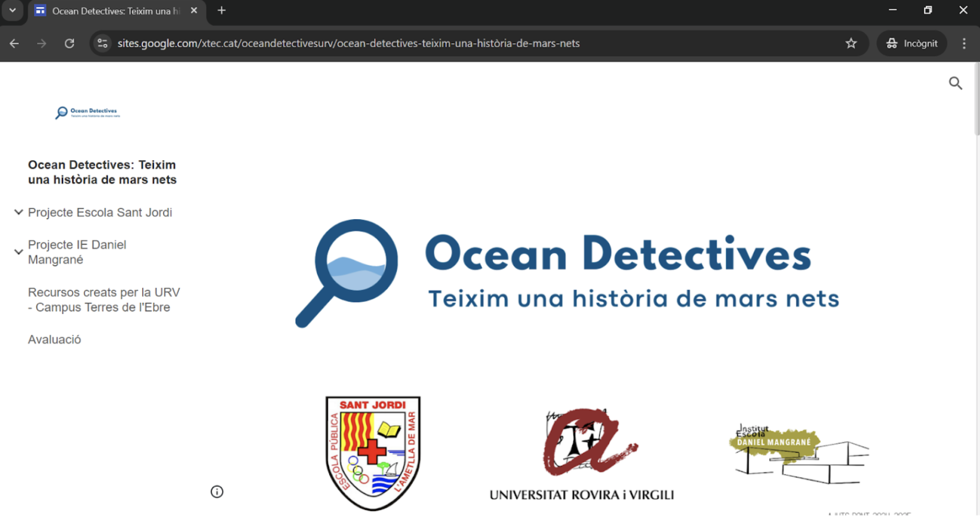The image size is (980, 526).
Task: Expand the Projecte IE Daniel Mangrané section
Action: 19,251
